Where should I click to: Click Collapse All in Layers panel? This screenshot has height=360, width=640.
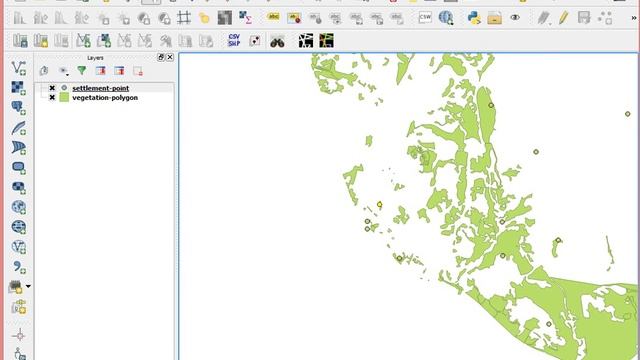[119, 71]
